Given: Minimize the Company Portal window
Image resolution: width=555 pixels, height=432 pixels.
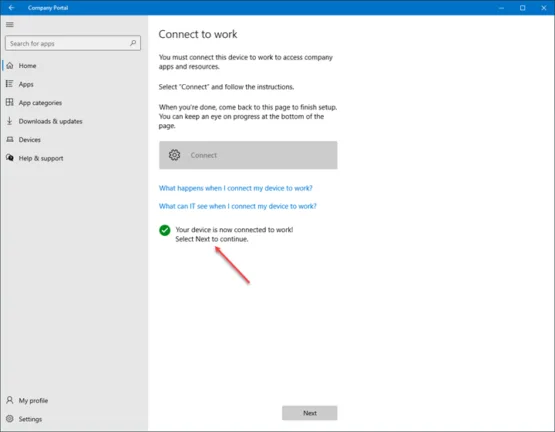Looking at the screenshot, I should click(501, 7).
